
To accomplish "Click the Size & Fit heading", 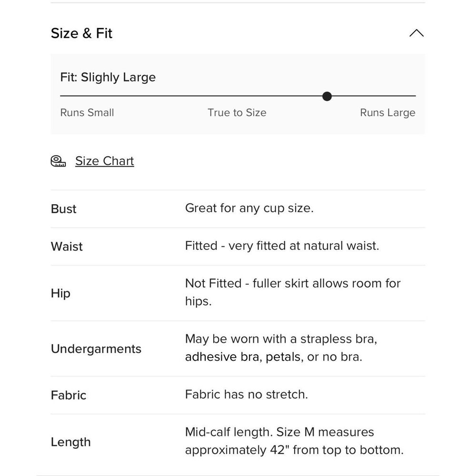I will click(81, 33).
